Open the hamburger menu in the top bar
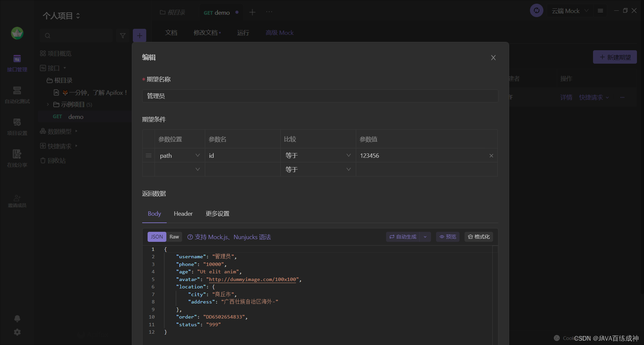This screenshot has width=644, height=345. tap(600, 11)
